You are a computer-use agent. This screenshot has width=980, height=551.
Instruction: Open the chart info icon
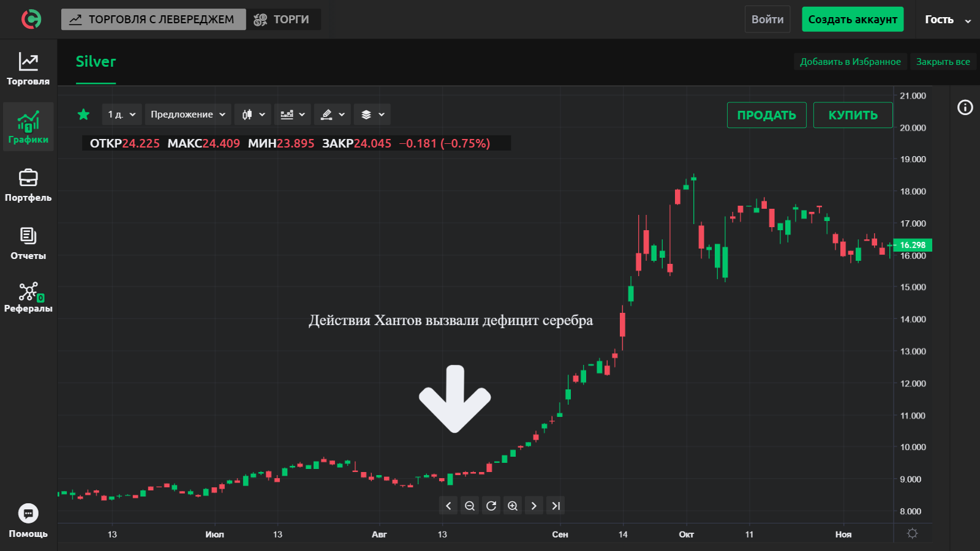point(965,108)
